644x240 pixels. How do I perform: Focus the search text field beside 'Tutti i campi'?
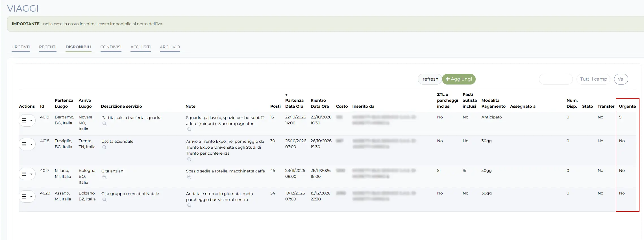pos(556,79)
